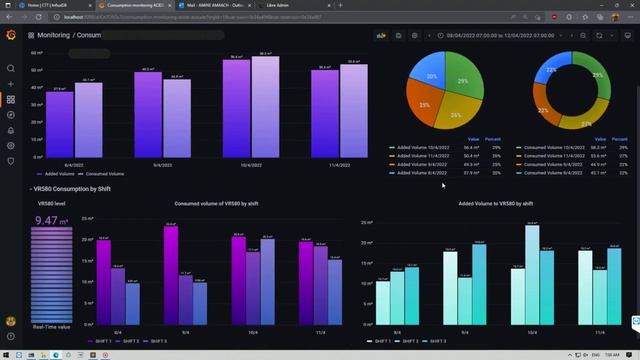Click the Cycle view mode monitor icon
This screenshot has height=360, width=640.
[628, 36]
